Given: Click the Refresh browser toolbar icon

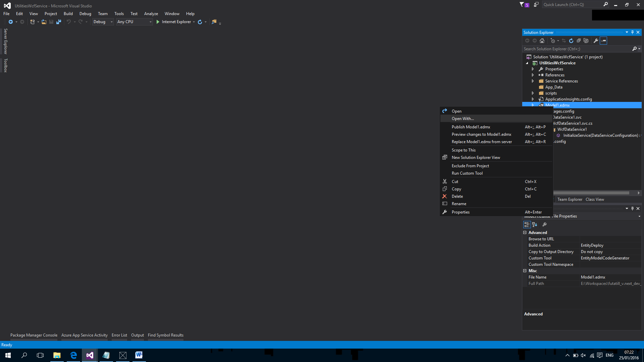Looking at the screenshot, I should (200, 22).
